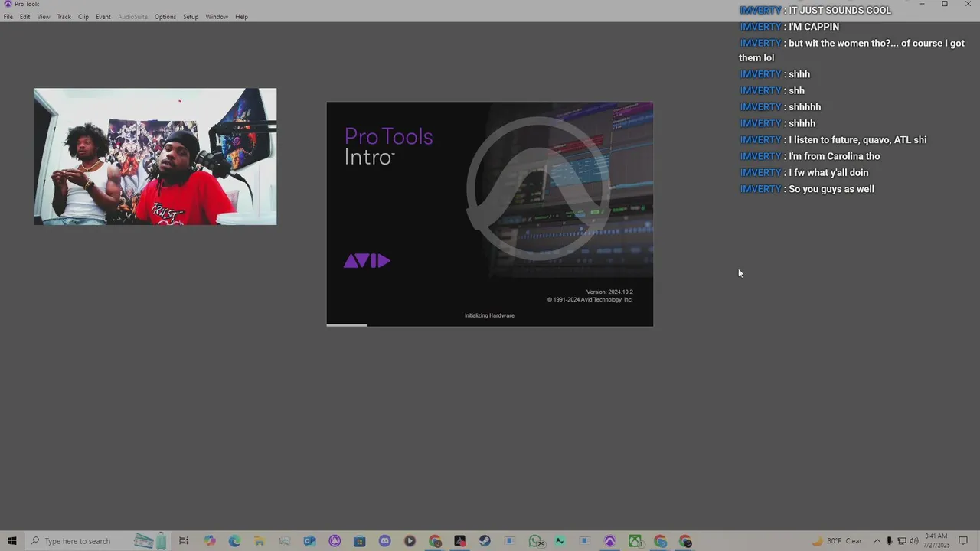Screen dimensions: 980x551
Task: Open the volume tray icon
Action: [x=913, y=541]
